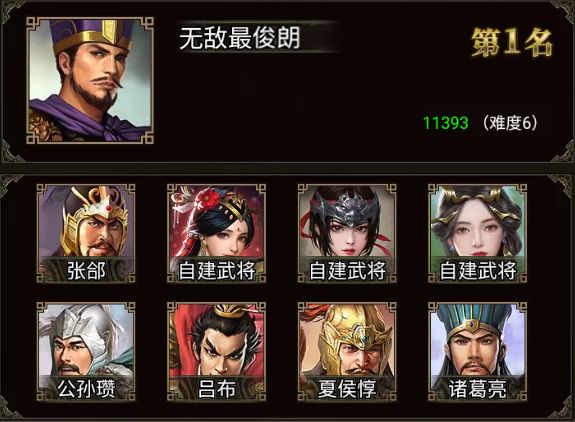This screenshot has width=575, height=422.
Task: Select Lü Bu (吕布) general portrait
Action: 216,352
